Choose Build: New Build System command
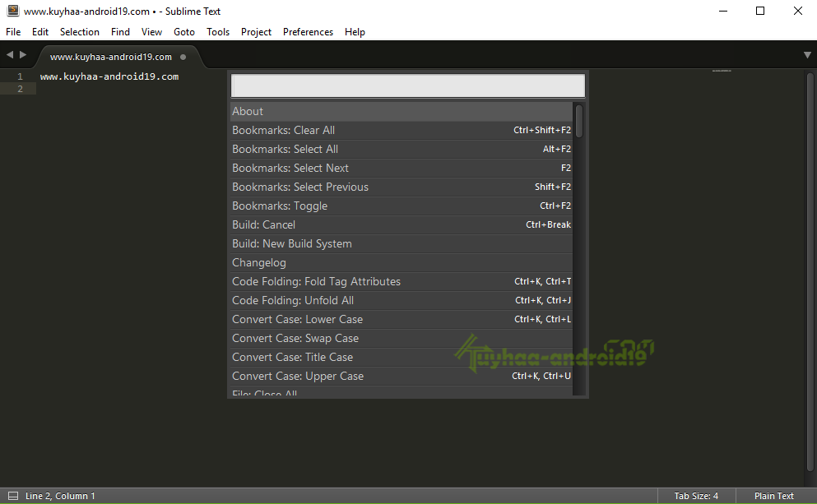 [x=402, y=243]
